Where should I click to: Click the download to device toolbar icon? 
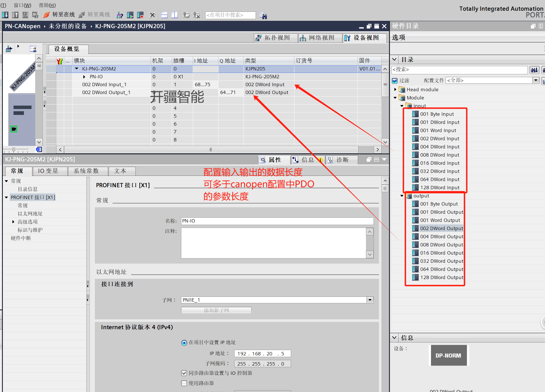5,15
